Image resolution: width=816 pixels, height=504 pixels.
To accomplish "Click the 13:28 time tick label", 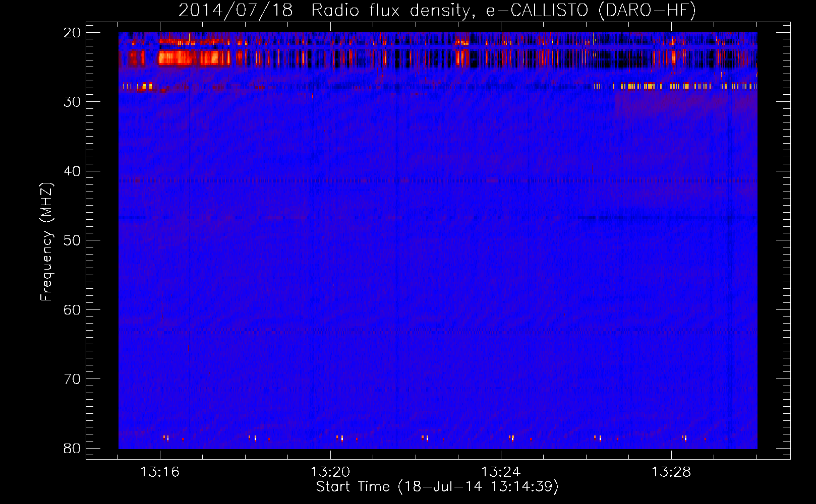I will point(671,472).
